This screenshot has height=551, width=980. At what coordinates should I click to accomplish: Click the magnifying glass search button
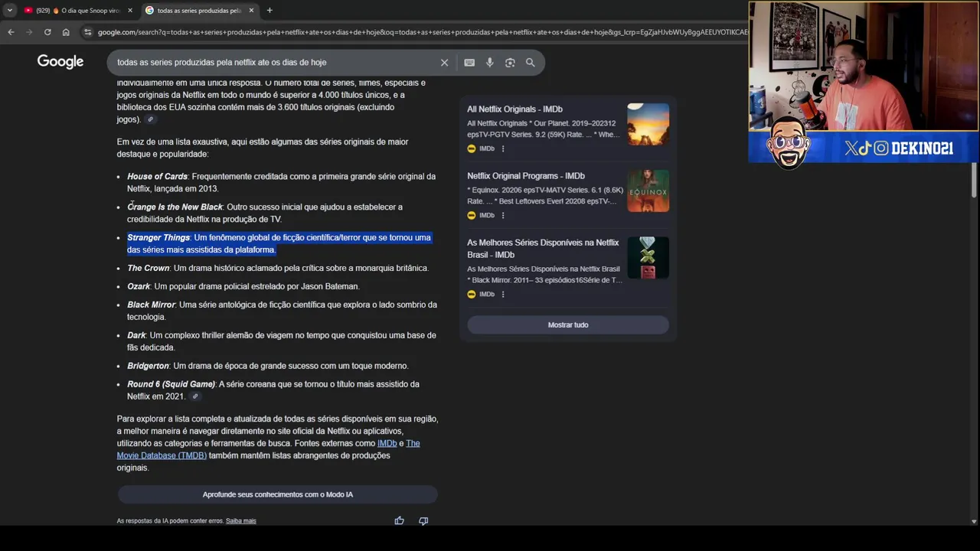(531, 63)
